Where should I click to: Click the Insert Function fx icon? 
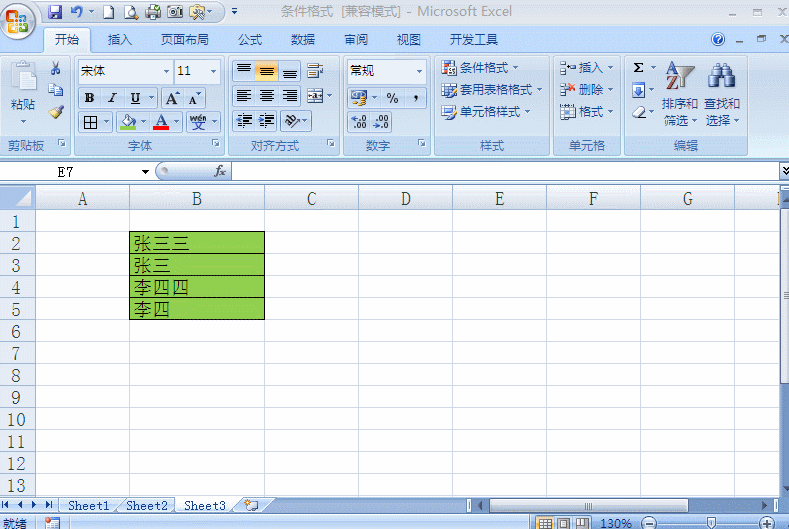220,171
